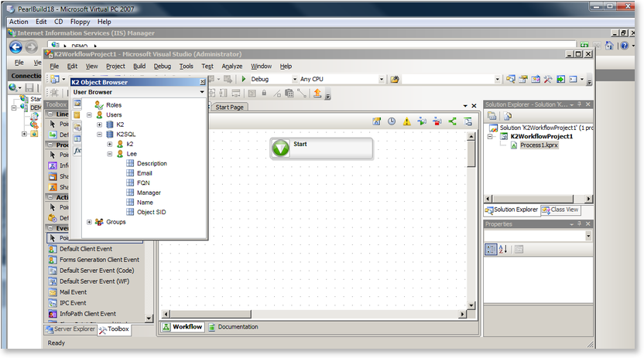This screenshot has width=644, height=358.
Task: Click the red-square stop icon in designer toolbar
Action: point(437,121)
